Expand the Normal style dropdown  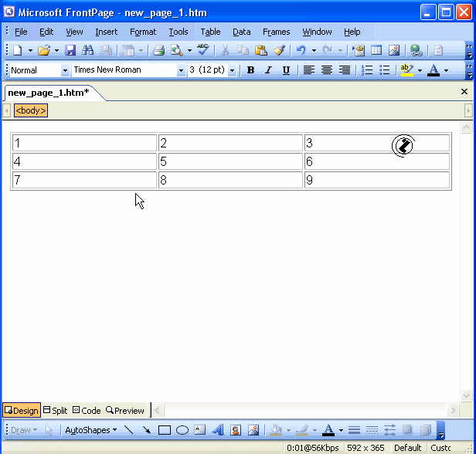pos(65,70)
